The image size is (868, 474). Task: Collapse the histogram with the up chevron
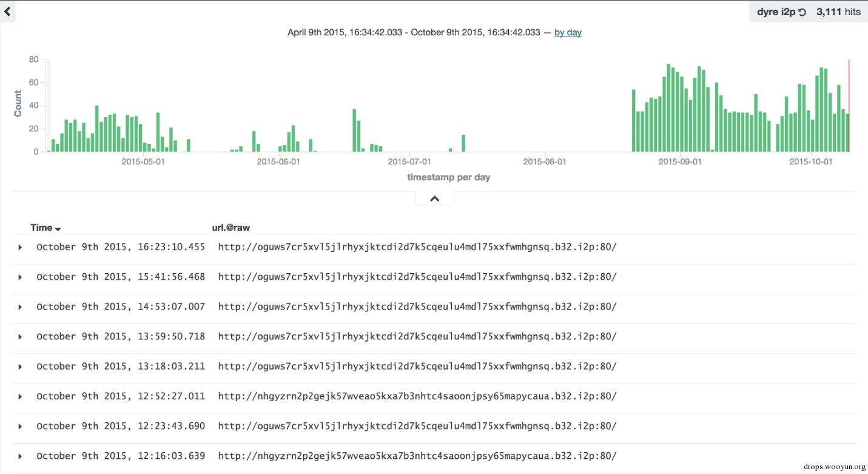pyautogui.click(x=434, y=198)
